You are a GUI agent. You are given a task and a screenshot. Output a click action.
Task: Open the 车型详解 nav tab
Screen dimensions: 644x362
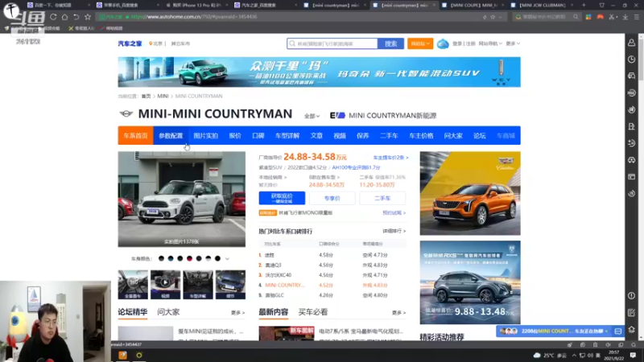287,135
